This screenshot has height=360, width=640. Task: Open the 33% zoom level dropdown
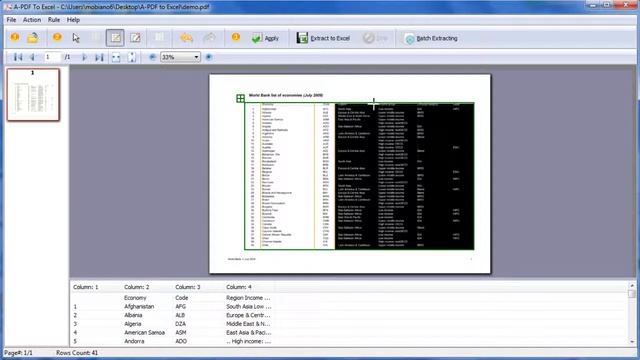pyautogui.click(x=196, y=57)
